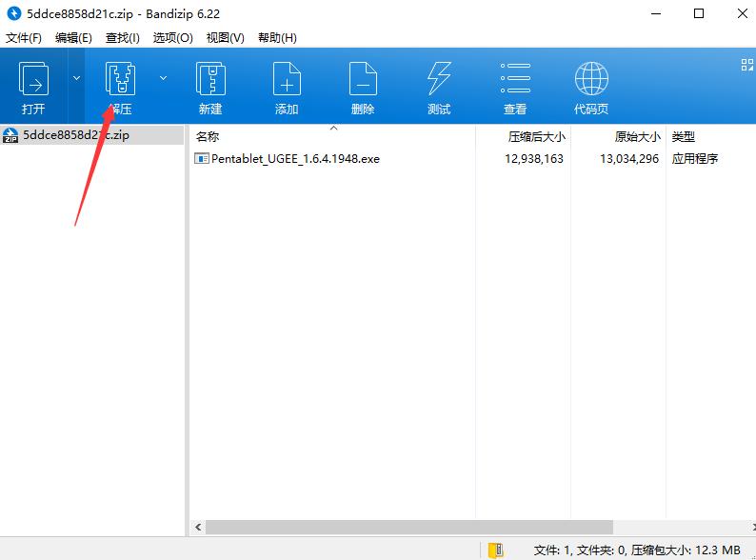Open the Find (查找) menu
756x560 pixels.
(123, 38)
